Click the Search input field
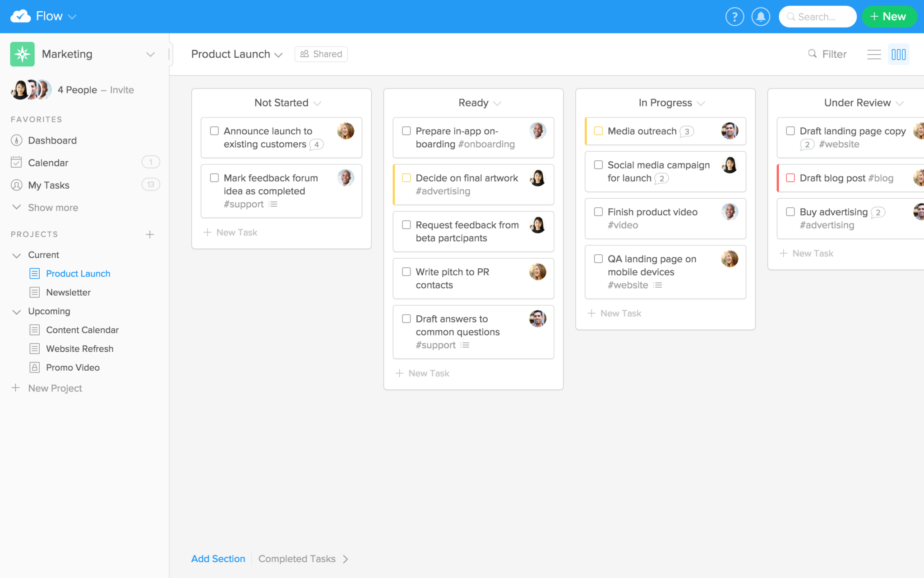924x578 pixels. click(818, 17)
